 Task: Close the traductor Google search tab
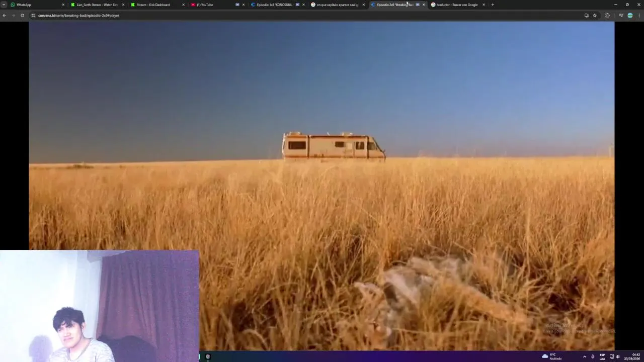point(484,5)
